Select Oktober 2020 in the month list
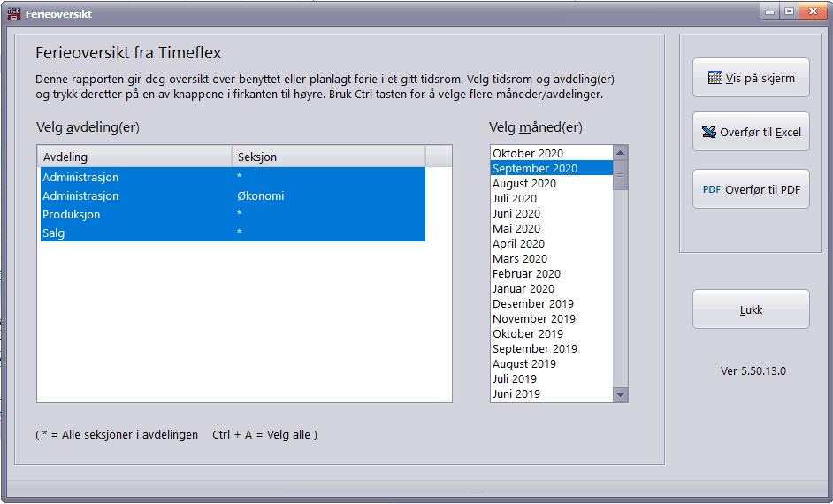The image size is (833, 504). tap(528, 153)
